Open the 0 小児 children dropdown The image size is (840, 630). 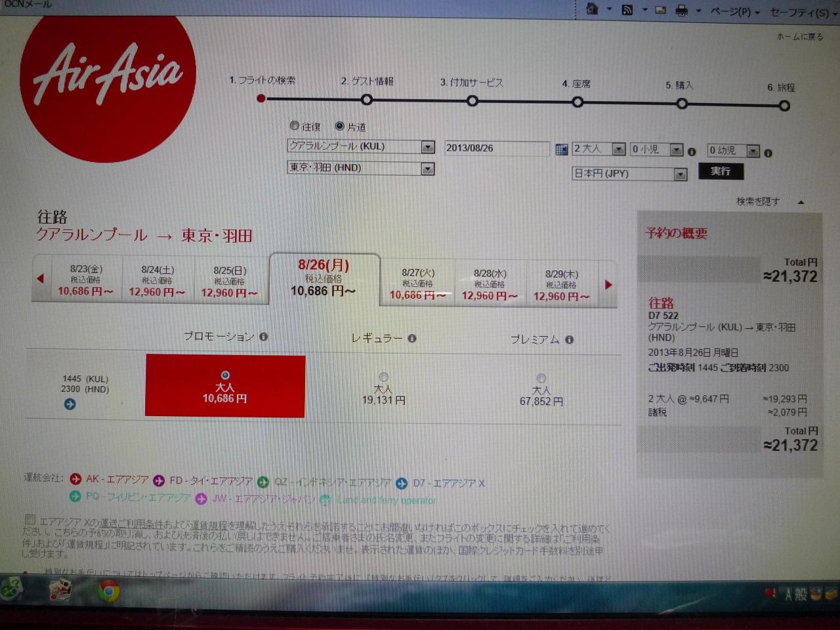pyautogui.click(x=656, y=150)
